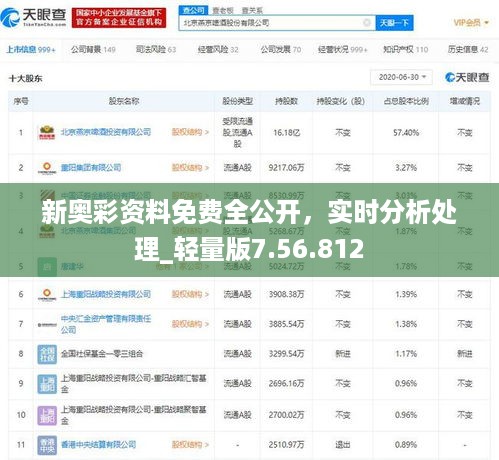Click the 持股数 column header
499x460 pixels.
click(286, 101)
